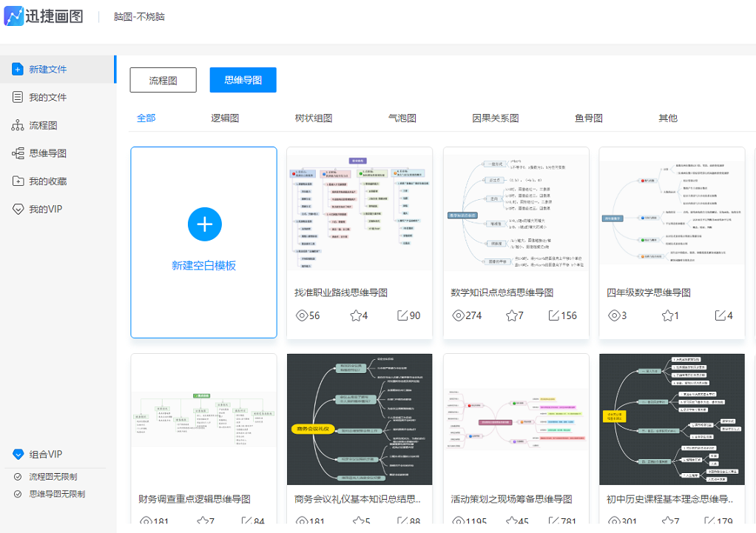Click view eye icon on 找准职业路线思维导图 card
The image size is (756, 533).
coord(302,315)
